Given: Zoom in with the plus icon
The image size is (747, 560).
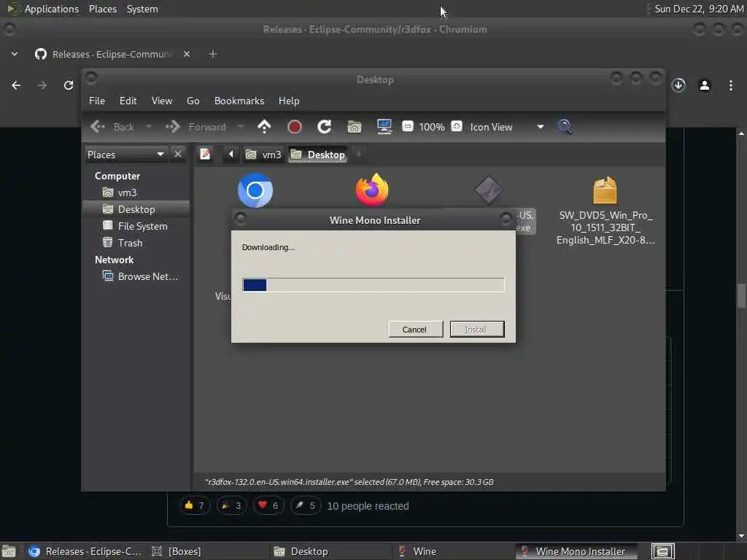Looking at the screenshot, I should click(x=457, y=126).
